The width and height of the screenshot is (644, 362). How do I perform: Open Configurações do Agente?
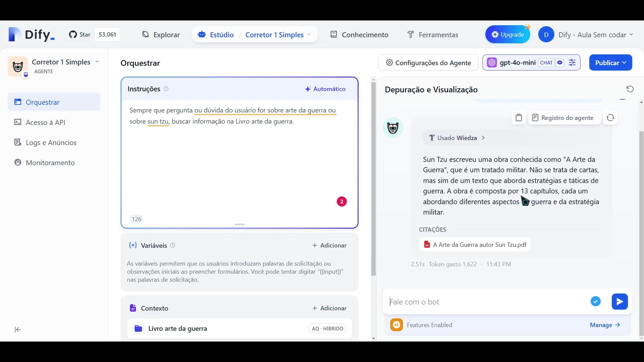click(428, 63)
